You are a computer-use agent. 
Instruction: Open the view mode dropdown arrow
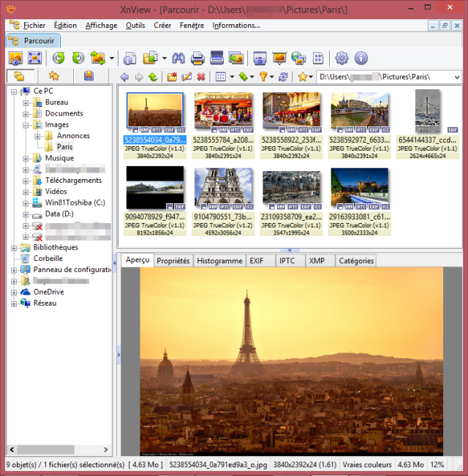pyautogui.click(x=232, y=77)
